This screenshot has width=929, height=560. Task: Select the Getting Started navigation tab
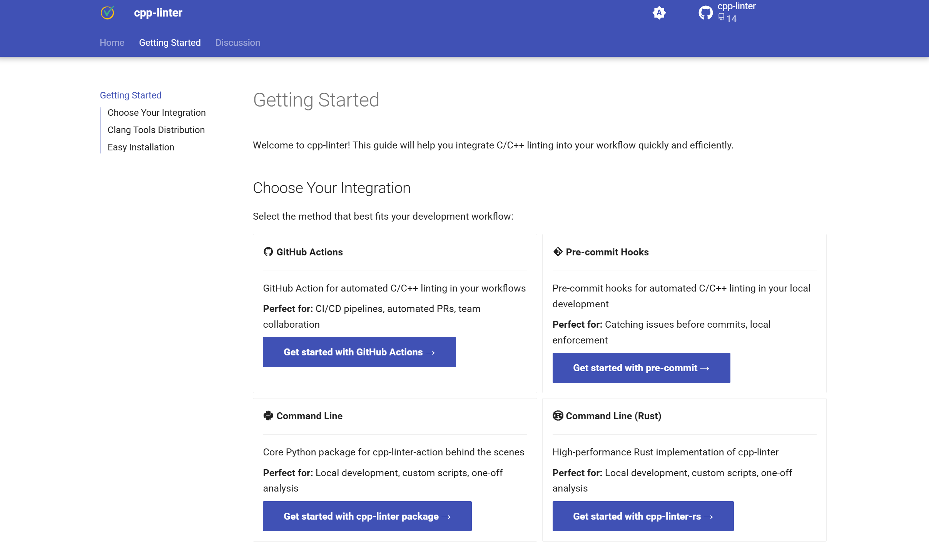click(x=170, y=43)
